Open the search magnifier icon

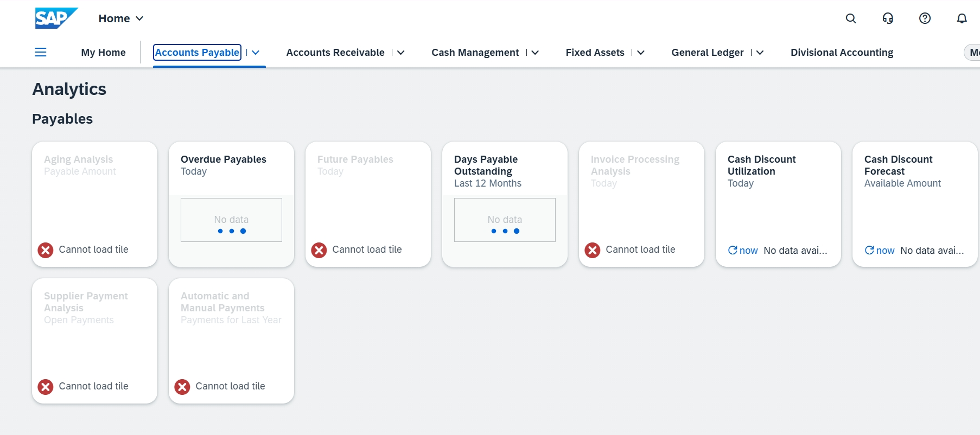[851, 18]
